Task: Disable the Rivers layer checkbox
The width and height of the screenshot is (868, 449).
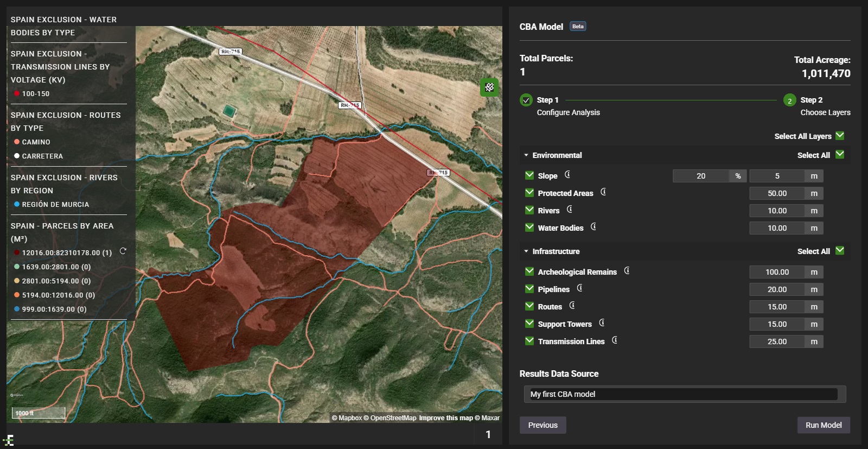Action: tap(529, 210)
